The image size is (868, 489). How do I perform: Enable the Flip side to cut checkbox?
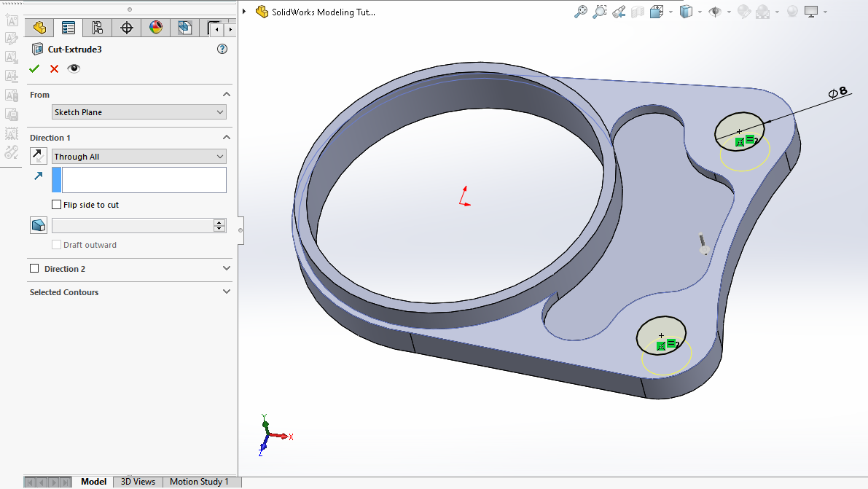click(x=57, y=205)
